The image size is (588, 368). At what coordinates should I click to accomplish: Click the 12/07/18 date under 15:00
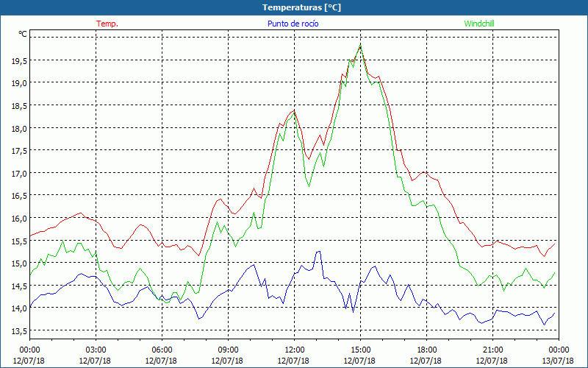pyautogui.click(x=359, y=361)
